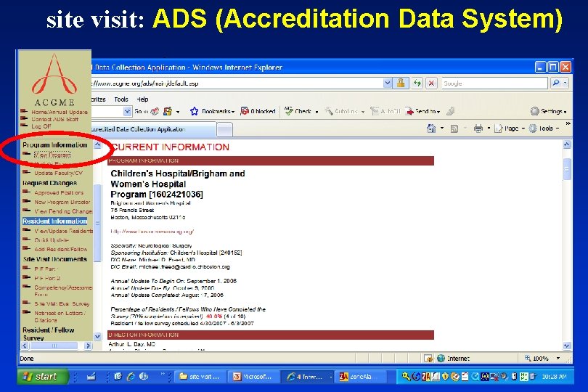Viewport: 588px width, 392px height.
Task: Switch to the Microsoft PowerPoint taskbar button
Action: click(x=253, y=376)
